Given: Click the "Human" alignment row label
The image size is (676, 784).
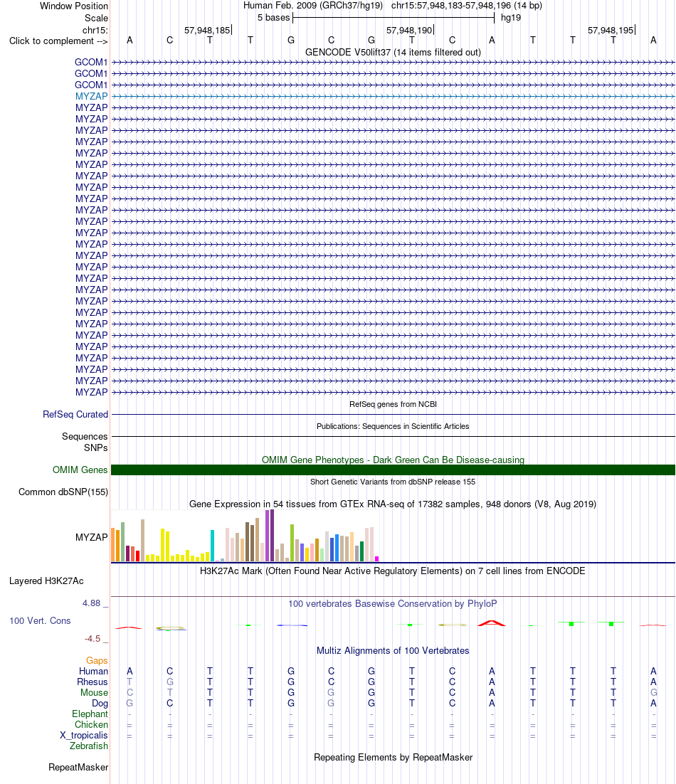Looking at the screenshot, I should point(93,671).
